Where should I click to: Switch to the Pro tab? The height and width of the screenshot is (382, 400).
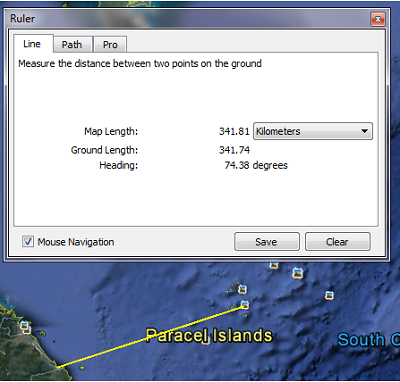pos(110,44)
